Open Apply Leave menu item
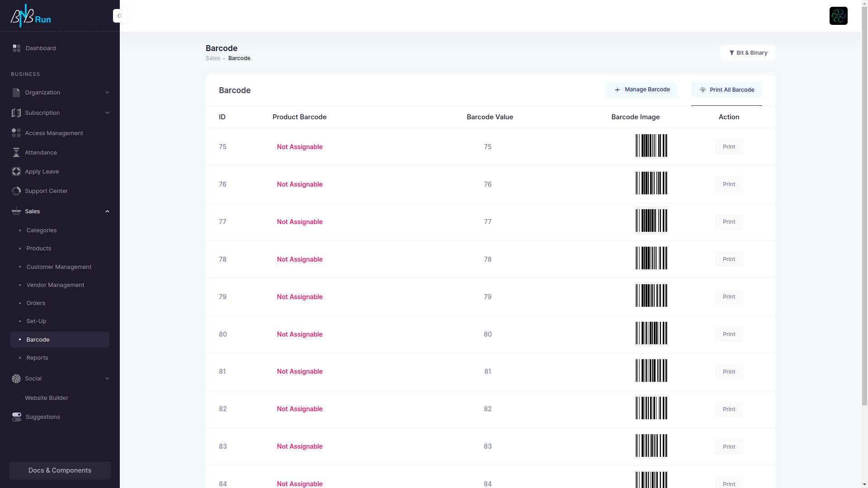This screenshot has width=868, height=488. coord(60,172)
